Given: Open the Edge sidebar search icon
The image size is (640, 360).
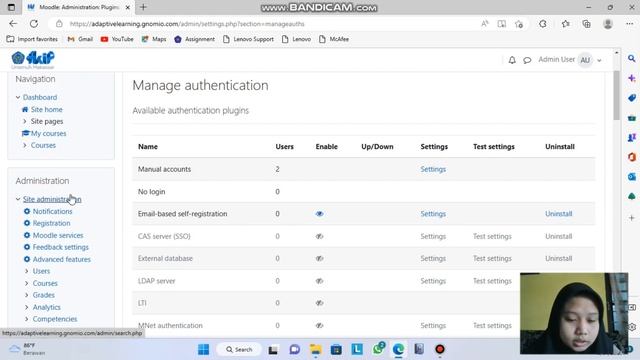Looking at the screenshot, I should coord(631,58).
